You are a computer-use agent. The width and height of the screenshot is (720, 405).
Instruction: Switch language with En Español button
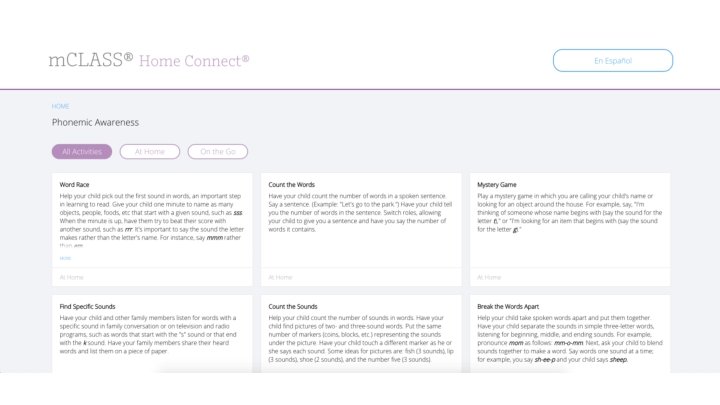[612, 61]
